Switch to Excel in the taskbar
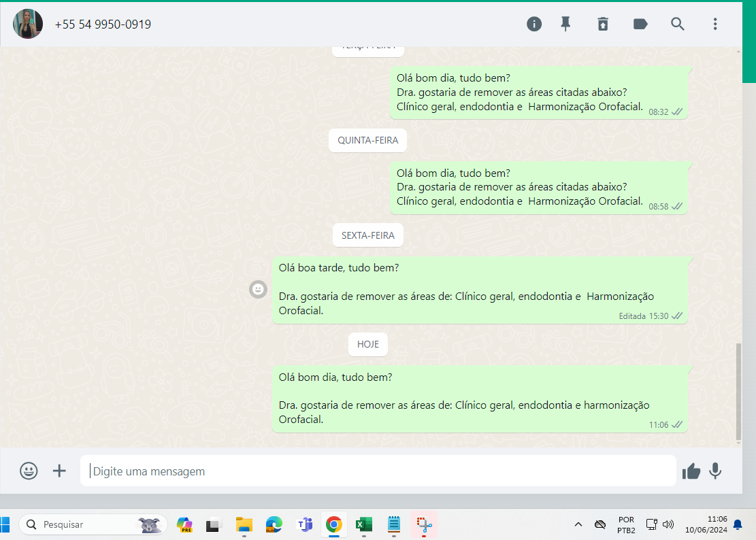Viewport: 756px width, 540px height. (364, 524)
